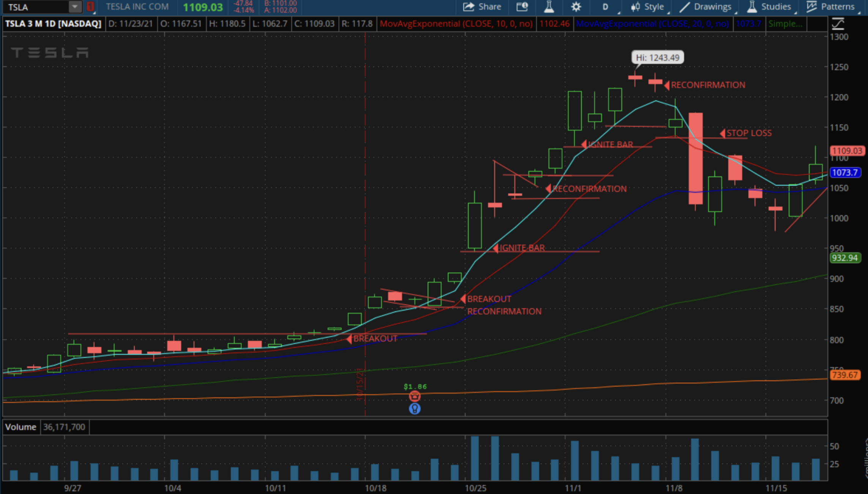Click the volume value 36,171,700
Screen dimensions: 868x494
(x=64, y=427)
